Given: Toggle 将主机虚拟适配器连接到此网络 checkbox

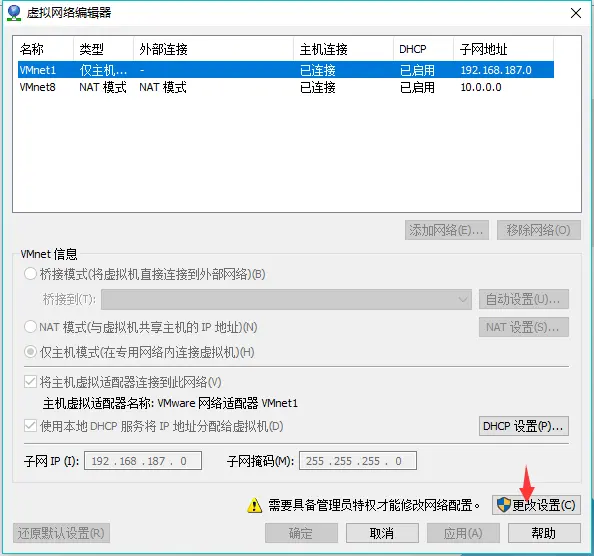Looking at the screenshot, I should click(x=30, y=382).
